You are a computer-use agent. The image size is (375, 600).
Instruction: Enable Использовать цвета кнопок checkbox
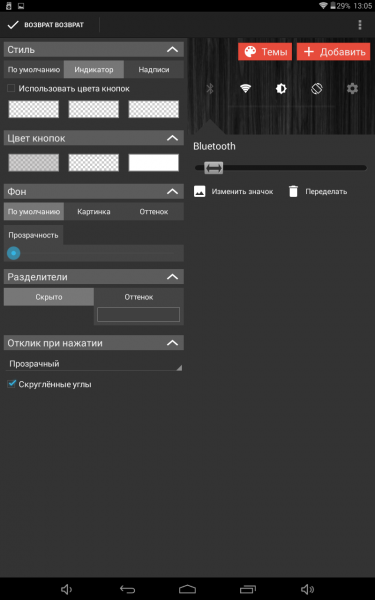click(x=11, y=88)
